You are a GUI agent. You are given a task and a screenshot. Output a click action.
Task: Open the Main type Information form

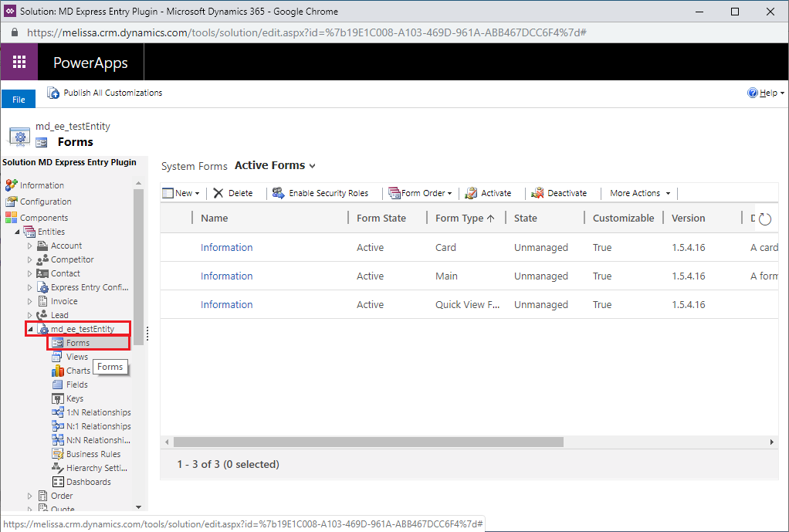226,276
